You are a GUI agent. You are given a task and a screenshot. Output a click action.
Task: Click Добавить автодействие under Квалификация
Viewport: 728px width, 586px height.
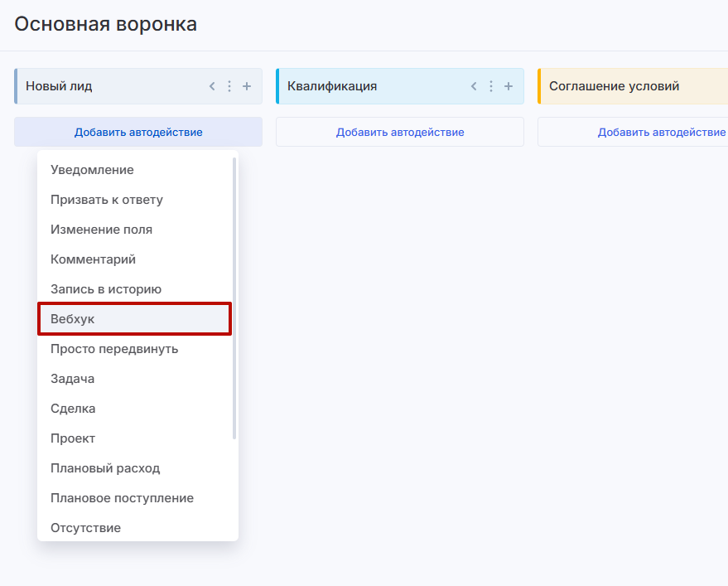[400, 132]
